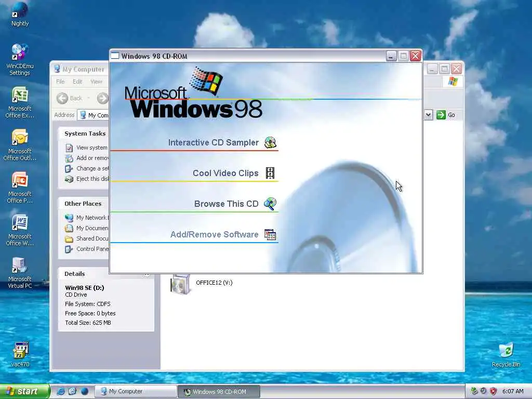The image size is (532, 399).
Task: Click the second system tray icon
Action: (484, 391)
